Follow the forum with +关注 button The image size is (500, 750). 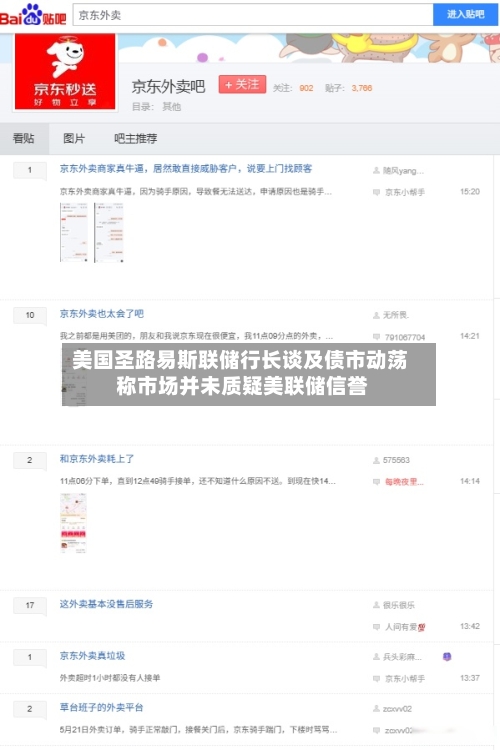tap(243, 85)
